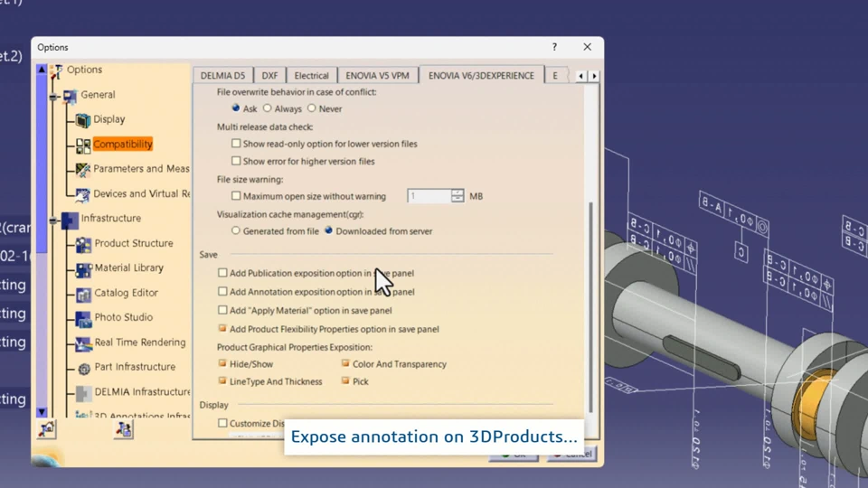The height and width of the screenshot is (488, 868).
Task: Enable Show read-only option for lower version files
Action: (x=236, y=144)
